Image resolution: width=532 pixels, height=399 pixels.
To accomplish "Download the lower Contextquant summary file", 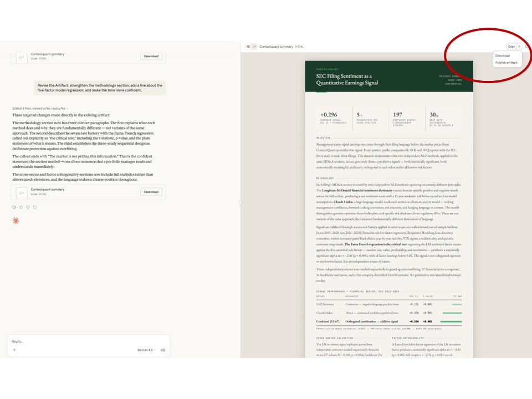I will coord(151,192).
